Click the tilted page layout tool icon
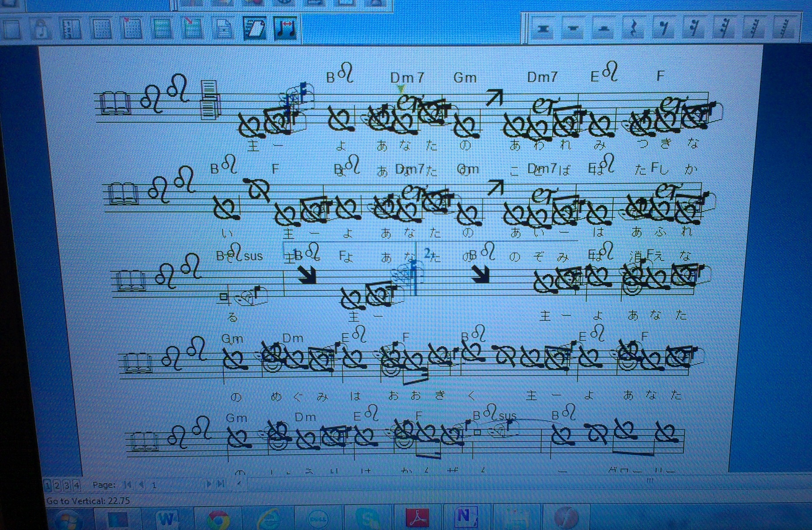The width and height of the screenshot is (812, 530). point(254,29)
